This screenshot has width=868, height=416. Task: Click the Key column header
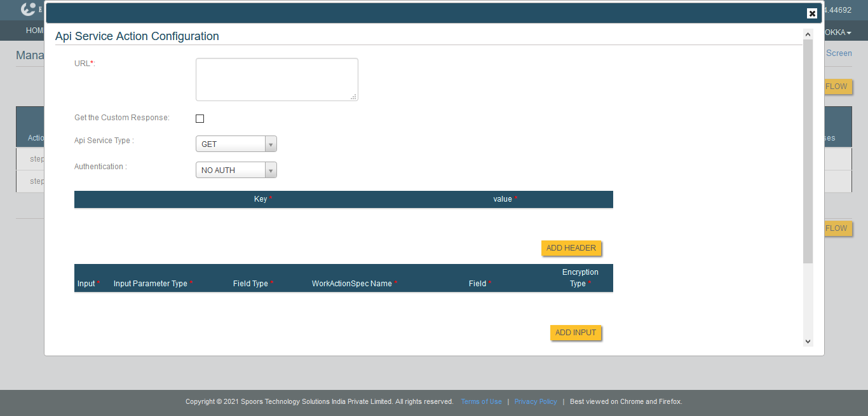point(261,199)
